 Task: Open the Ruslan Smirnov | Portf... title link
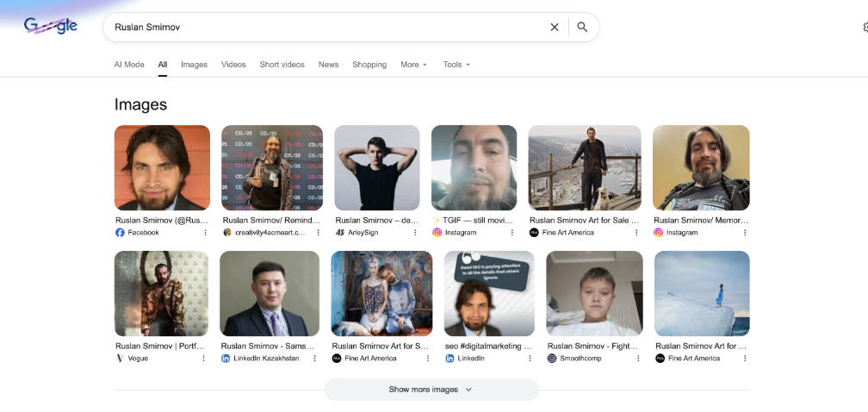[x=160, y=346]
